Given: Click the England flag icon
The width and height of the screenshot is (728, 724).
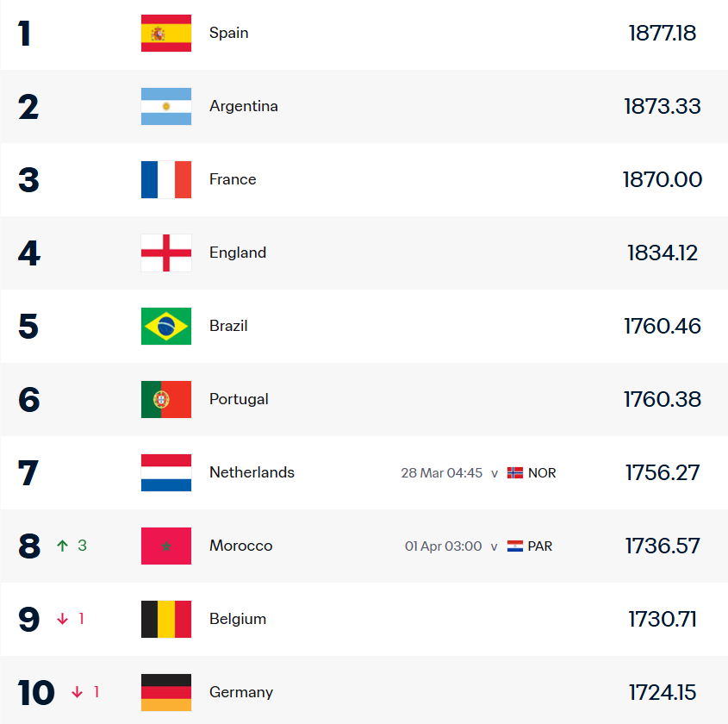Looking at the screenshot, I should (166, 253).
